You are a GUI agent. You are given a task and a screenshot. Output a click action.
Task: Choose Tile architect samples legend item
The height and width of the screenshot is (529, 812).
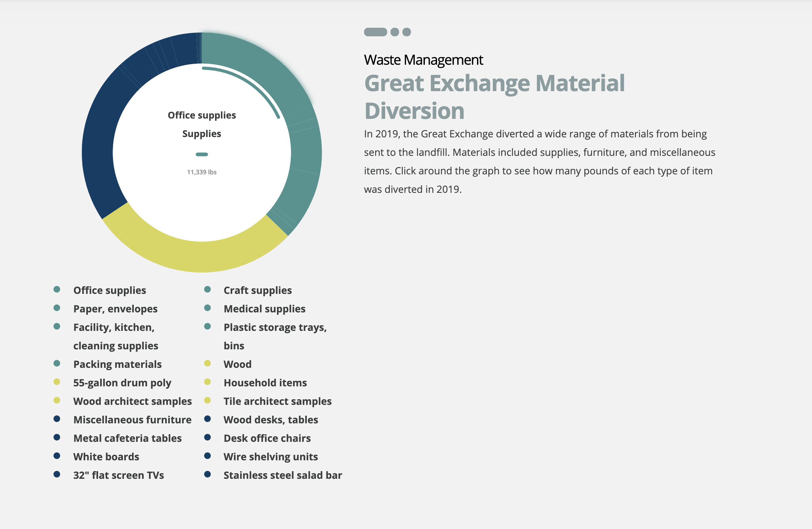coord(277,401)
